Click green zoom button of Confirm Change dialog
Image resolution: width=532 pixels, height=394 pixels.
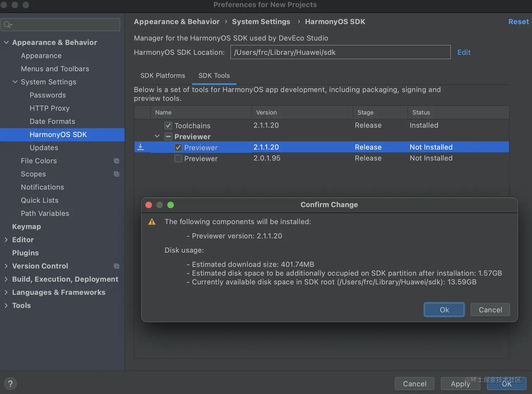171,205
